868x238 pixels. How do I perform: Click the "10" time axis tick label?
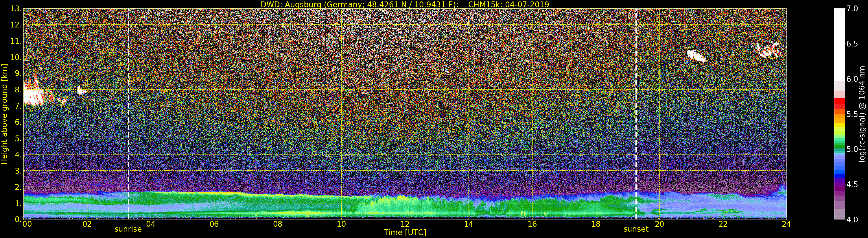tap(341, 224)
